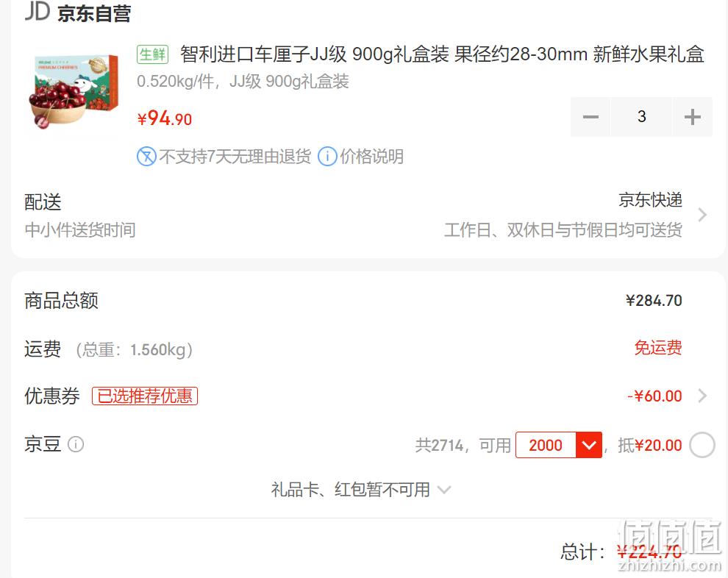
Task: Open the 价格说明 price explanation link
Action: (x=371, y=157)
